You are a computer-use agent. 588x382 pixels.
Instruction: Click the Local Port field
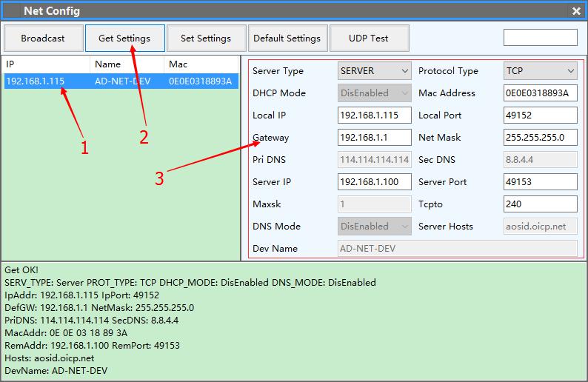coord(540,115)
